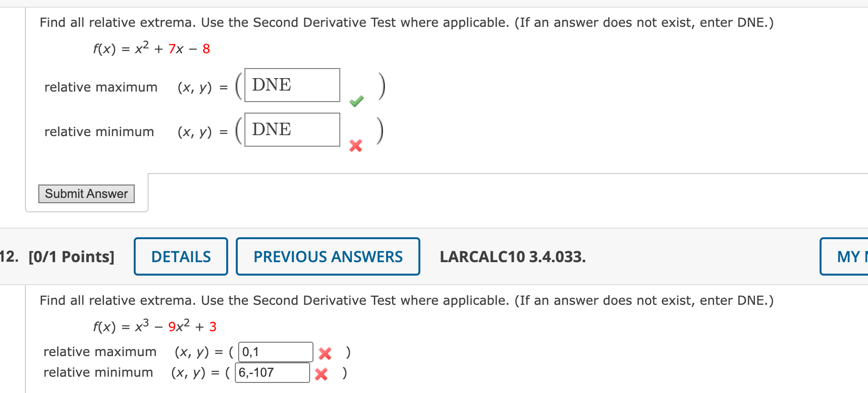
Task: Open the MY NOTES panel
Action: [852, 256]
